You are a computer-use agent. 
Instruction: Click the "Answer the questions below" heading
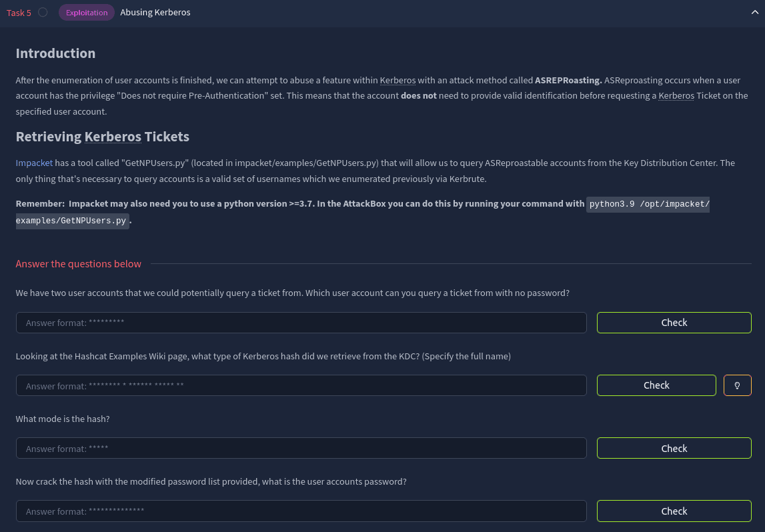click(79, 264)
